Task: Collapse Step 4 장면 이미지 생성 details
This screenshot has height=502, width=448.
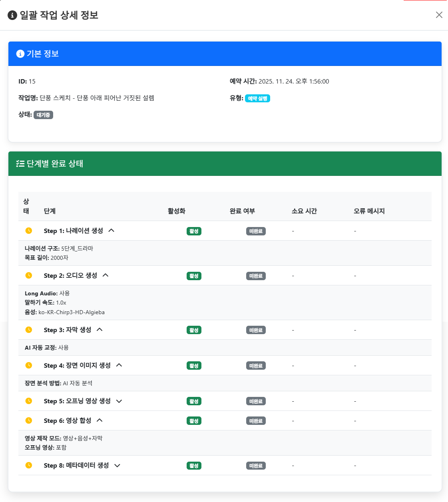Action: click(119, 365)
